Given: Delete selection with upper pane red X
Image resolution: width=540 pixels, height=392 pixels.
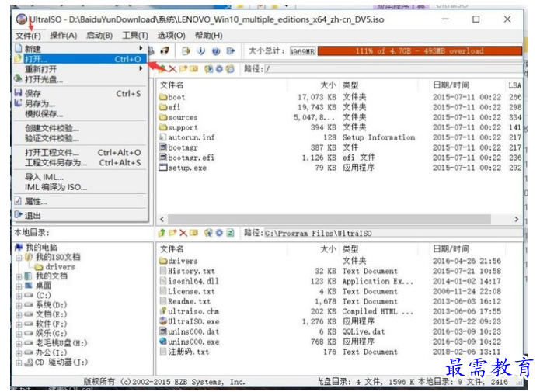Looking at the screenshot, I should click(x=172, y=69).
